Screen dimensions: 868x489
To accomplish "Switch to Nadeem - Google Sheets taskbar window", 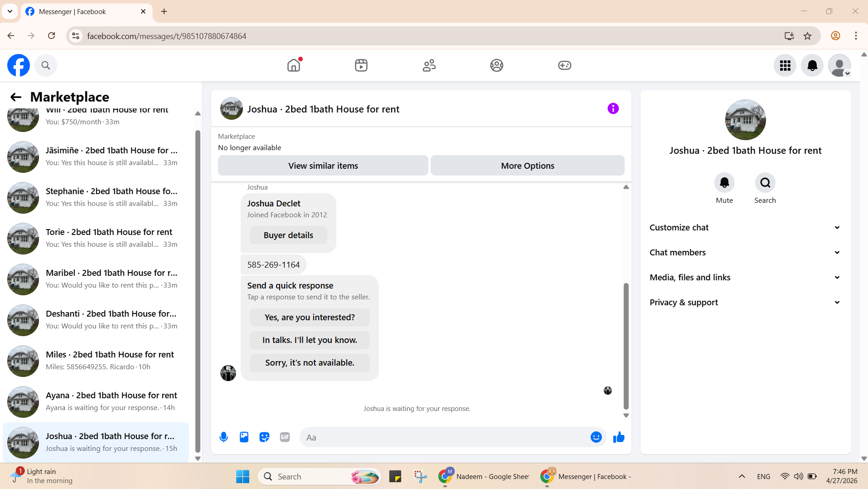I will point(484,476).
